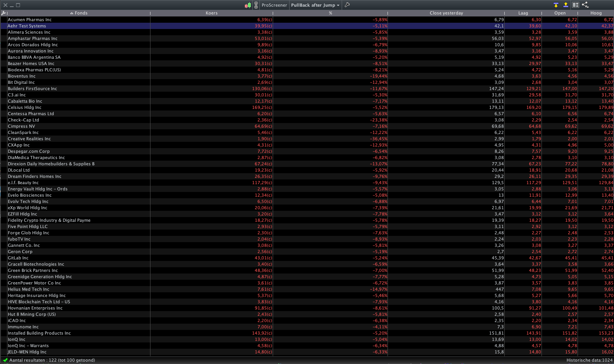Sort by the Hoog column header

tap(596, 13)
